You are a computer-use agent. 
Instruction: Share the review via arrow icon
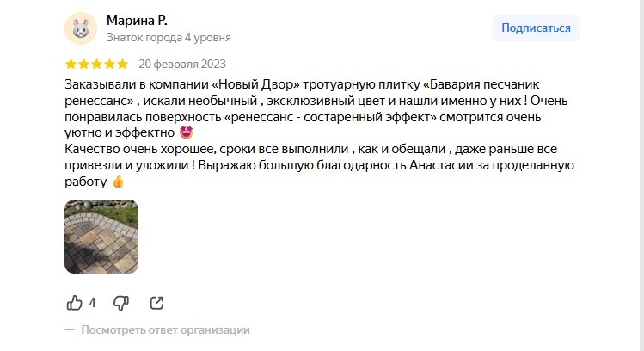coord(156,303)
